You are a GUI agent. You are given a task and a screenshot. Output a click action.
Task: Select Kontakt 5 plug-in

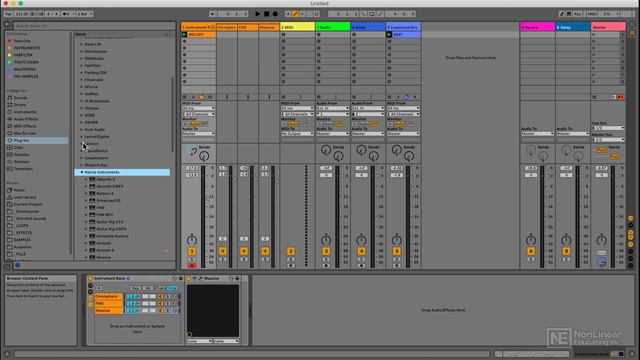tap(105, 250)
